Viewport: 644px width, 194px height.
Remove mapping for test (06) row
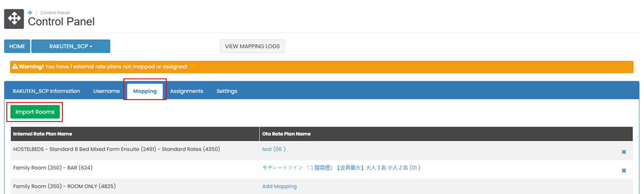coord(624,152)
